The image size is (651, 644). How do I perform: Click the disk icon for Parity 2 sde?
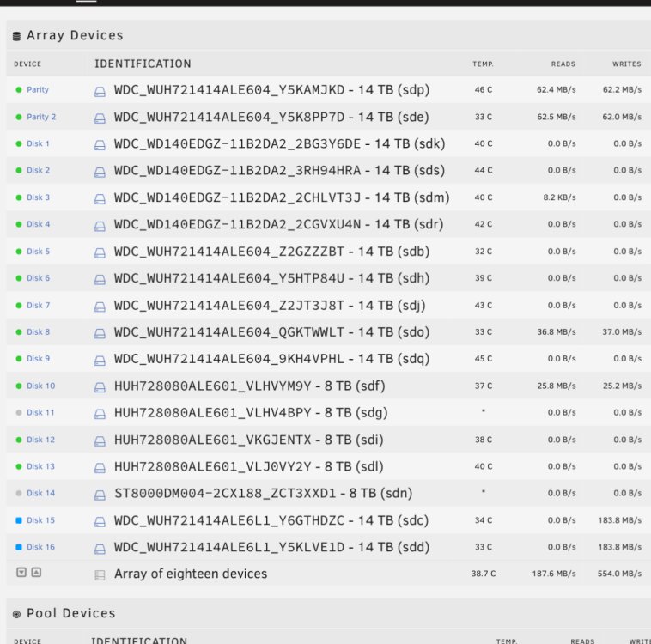click(x=100, y=118)
